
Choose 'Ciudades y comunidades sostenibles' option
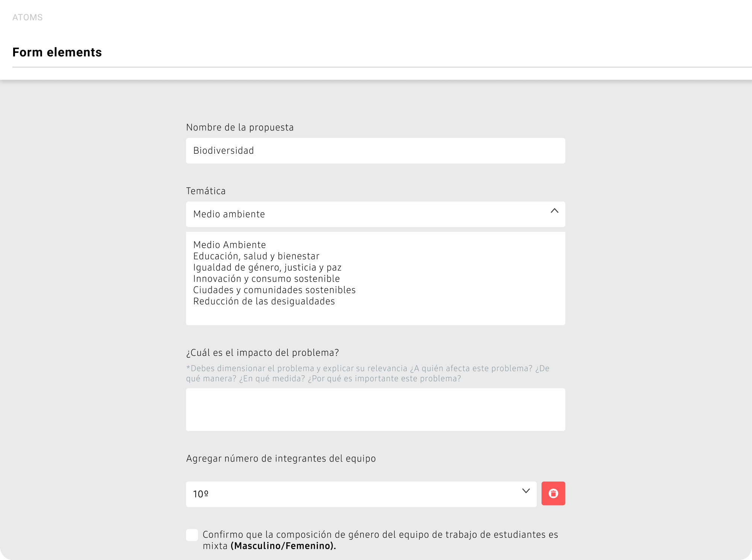coord(274,290)
